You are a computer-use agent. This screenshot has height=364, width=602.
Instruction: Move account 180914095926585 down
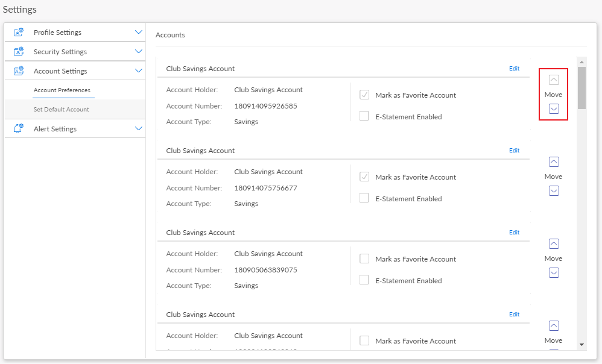click(554, 109)
